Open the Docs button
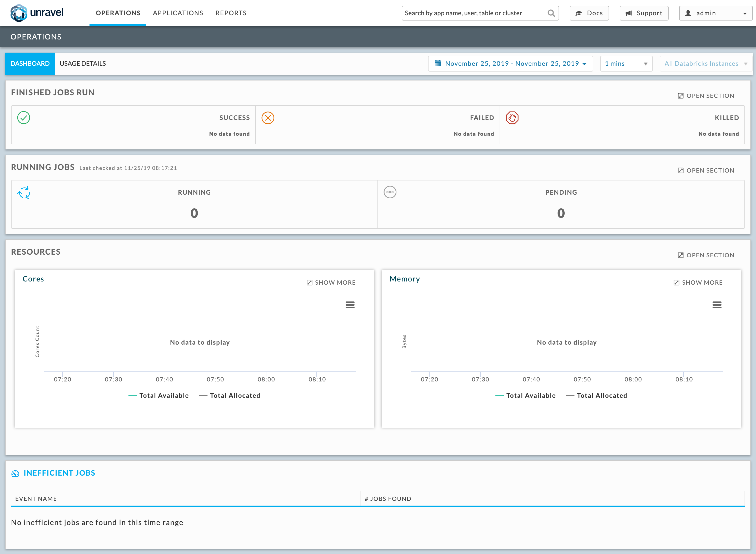The width and height of the screenshot is (756, 554). point(589,13)
